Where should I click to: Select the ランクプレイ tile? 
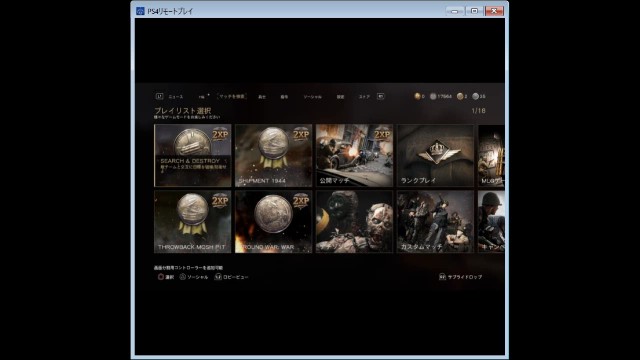(x=436, y=156)
